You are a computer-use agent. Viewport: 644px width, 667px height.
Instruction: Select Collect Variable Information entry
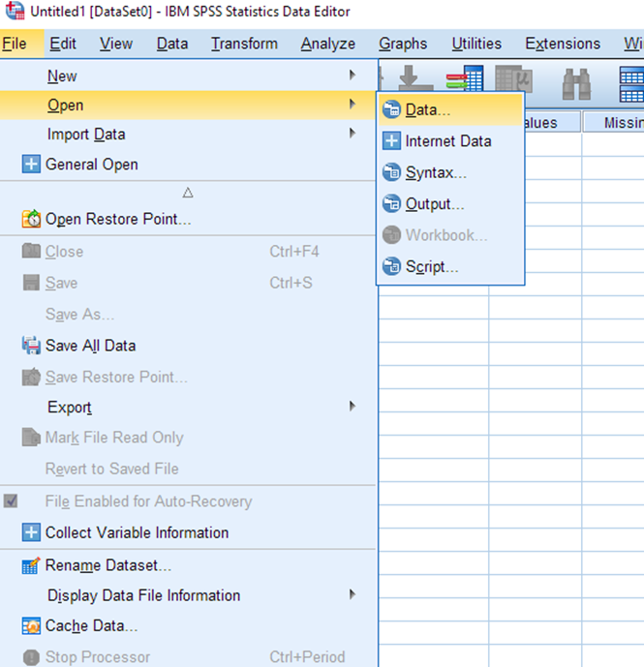pos(187,532)
